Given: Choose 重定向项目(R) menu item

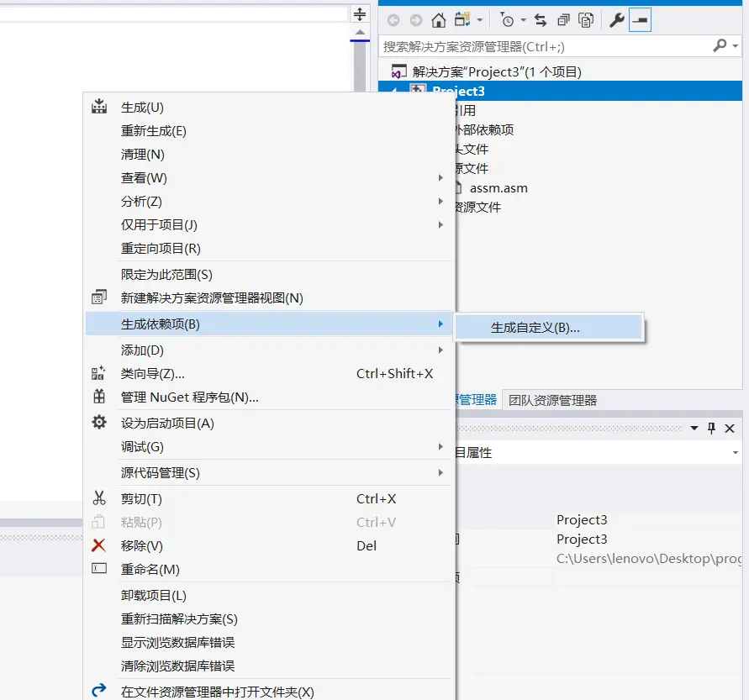Looking at the screenshot, I should 269,248.
